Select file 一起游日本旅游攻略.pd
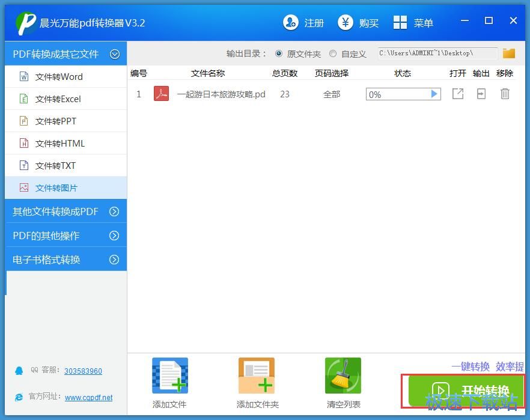The height and width of the screenshot is (420, 530). tap(221, 94)
